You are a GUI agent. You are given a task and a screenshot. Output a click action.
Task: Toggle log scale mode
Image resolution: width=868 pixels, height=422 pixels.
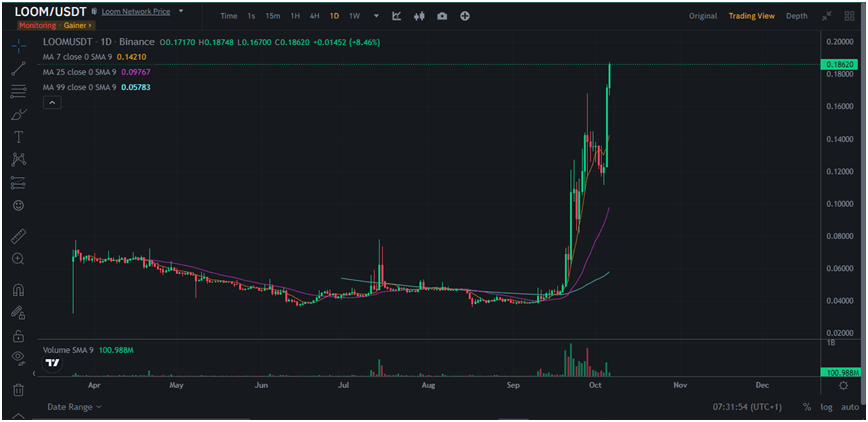(826, 407)
